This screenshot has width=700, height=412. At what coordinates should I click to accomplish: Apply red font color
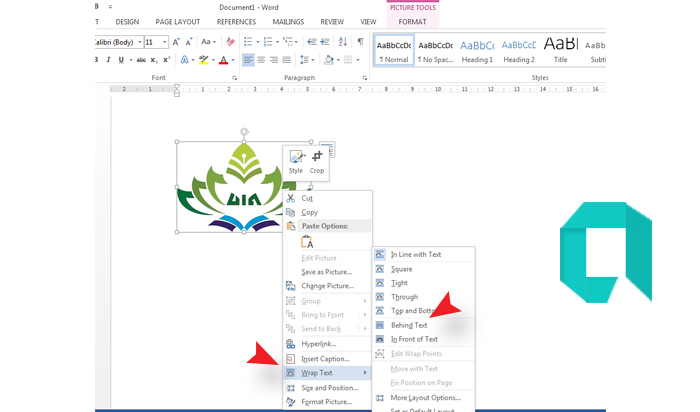point(224,60)
